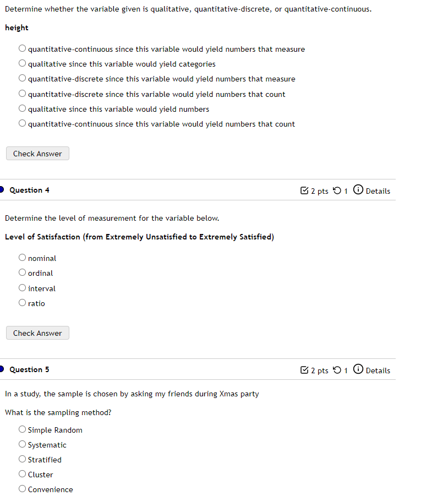
Task: Select the ratio option for Question 4
Action: coord(22,302)
